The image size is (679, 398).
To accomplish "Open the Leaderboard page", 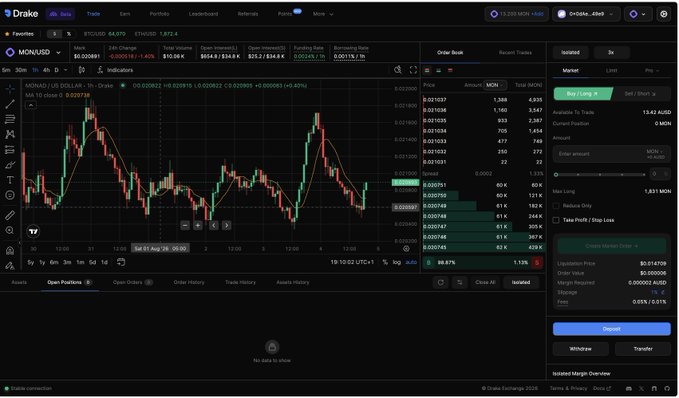I will point(203,14).
